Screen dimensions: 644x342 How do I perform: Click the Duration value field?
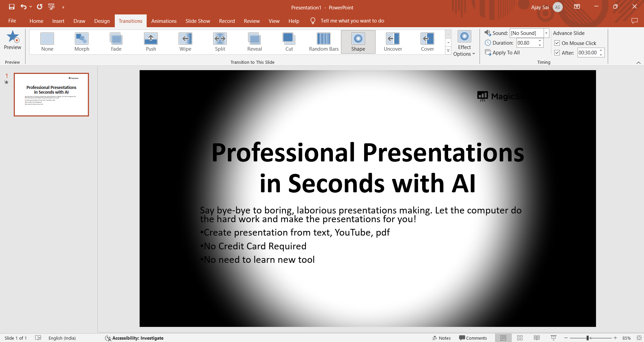point(527,43)
